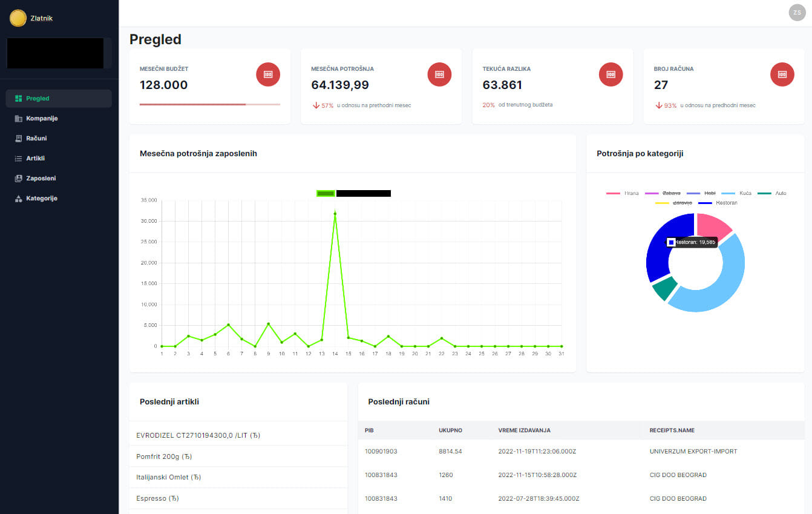The image size is (812, 514).
Task: Click the total 1260 cell
Action: 446,475
